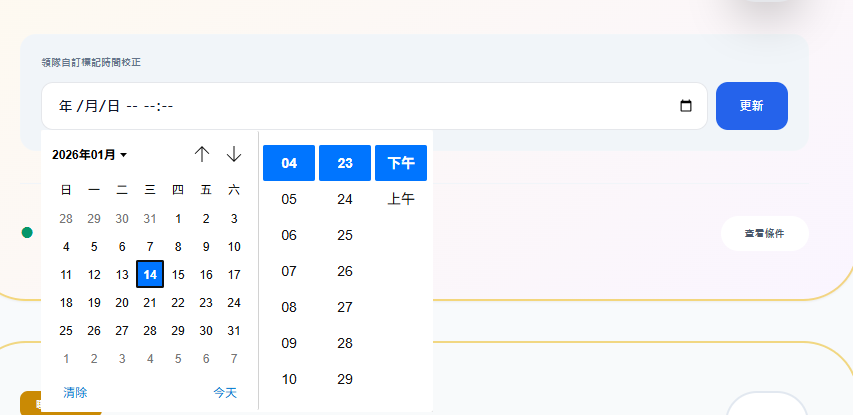The height and width of the screenshot is (415, 853).
Task: Click the datetime input field
Action: 360,106
